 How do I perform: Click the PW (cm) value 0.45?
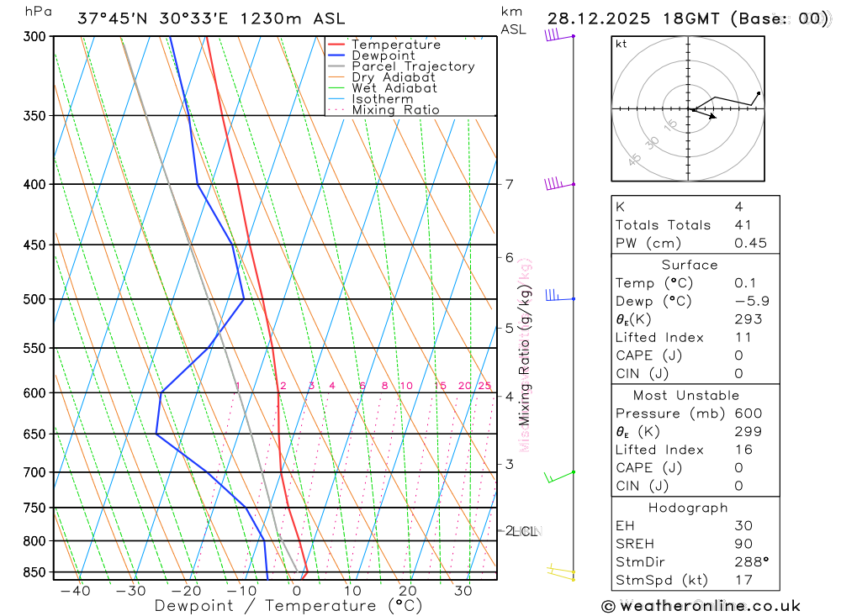750,243
